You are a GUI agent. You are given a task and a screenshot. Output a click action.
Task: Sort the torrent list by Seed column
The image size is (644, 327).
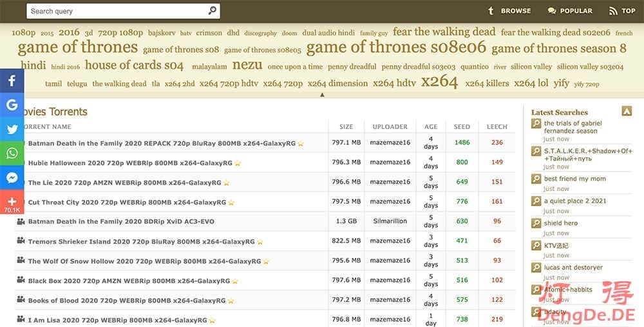click(x=462, y=126)
